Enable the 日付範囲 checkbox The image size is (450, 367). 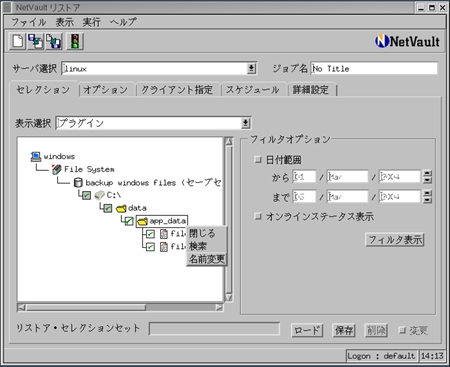pos(257,160)
